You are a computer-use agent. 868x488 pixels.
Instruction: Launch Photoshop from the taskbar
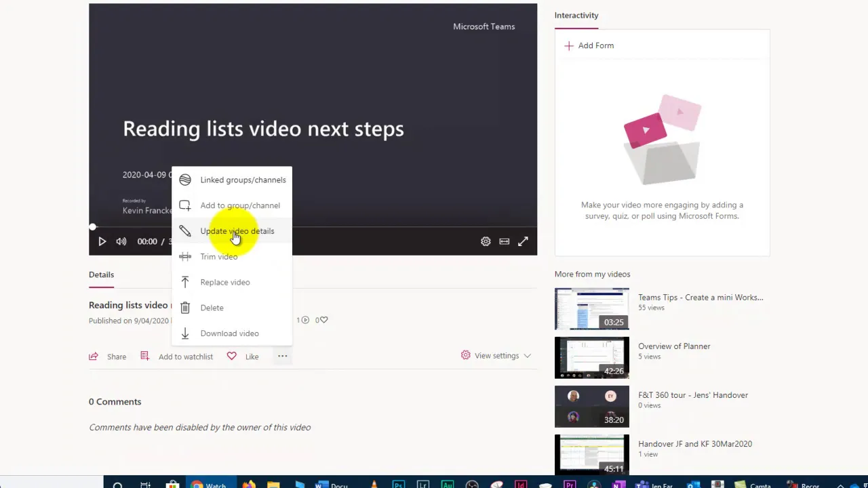pyautogui.click(x=399, y=484)
